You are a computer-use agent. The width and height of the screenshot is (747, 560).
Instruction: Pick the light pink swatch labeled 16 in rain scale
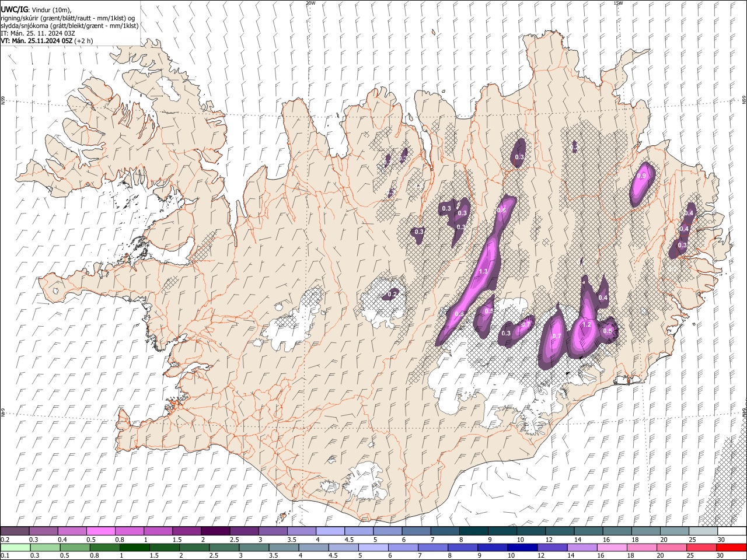(x=612, y=547)
